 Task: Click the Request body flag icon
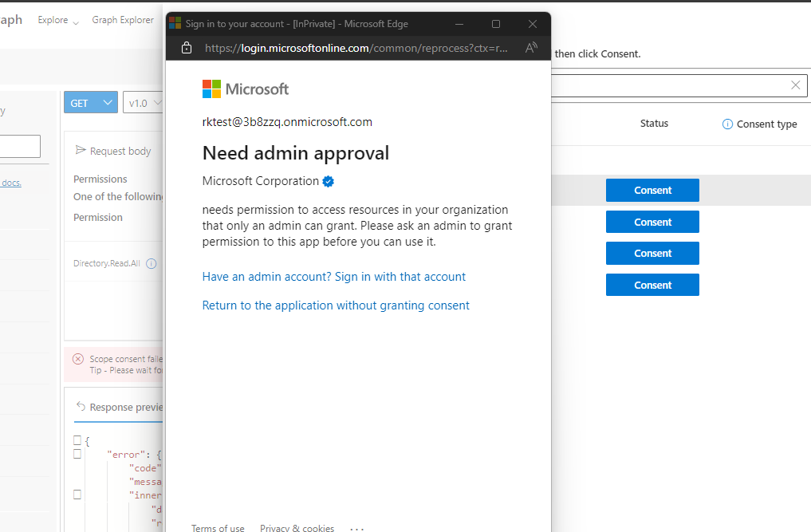(81, 150)
